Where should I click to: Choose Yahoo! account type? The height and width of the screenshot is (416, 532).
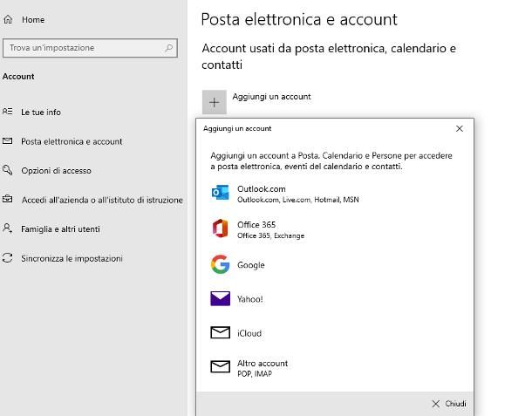tap(334, 299)
